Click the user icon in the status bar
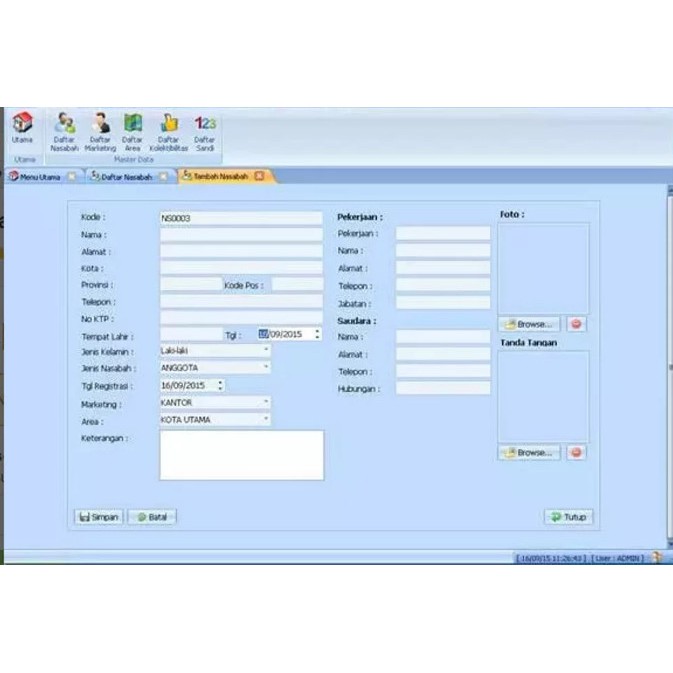673x673 pixels. tap(657, 557)
